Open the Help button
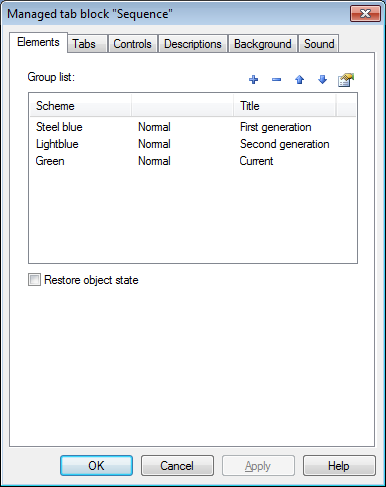Image resolution: width=386 pixels, height=487 pixels. pos(339,466)
